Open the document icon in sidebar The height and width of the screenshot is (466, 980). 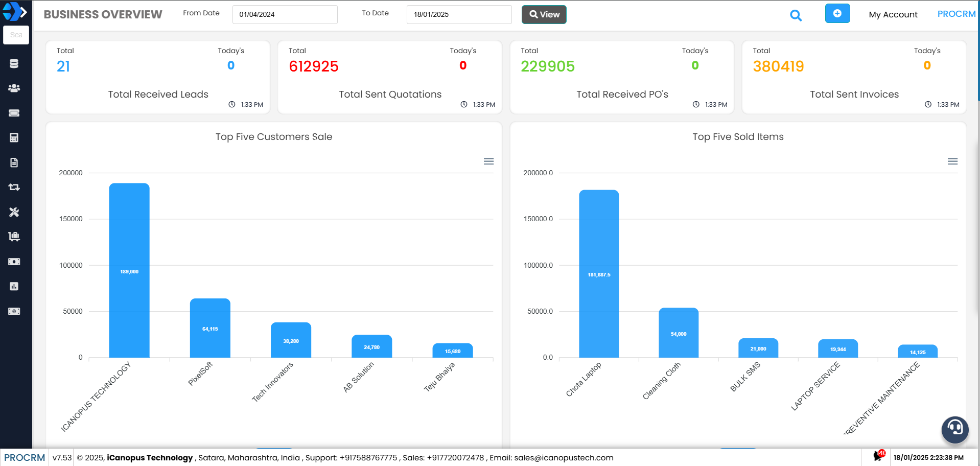click(x=14, y=162)
